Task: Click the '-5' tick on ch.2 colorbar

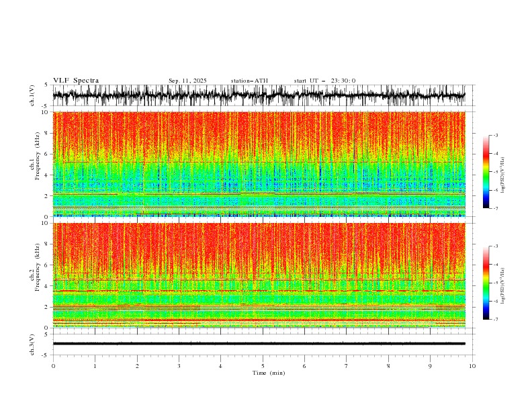Action: [x=495, y=283]
